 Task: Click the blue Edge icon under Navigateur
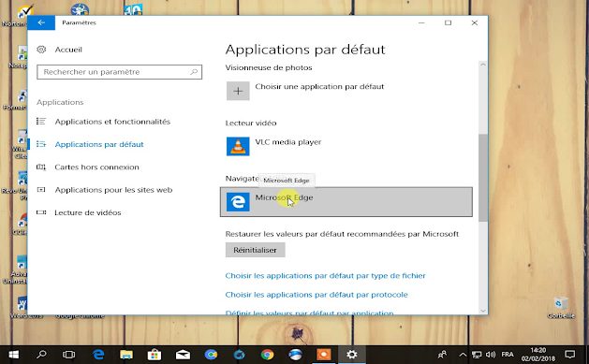[238, 202]
